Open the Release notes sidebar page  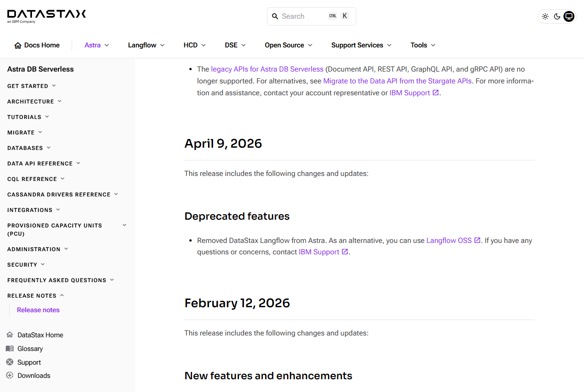click(38, 310)
